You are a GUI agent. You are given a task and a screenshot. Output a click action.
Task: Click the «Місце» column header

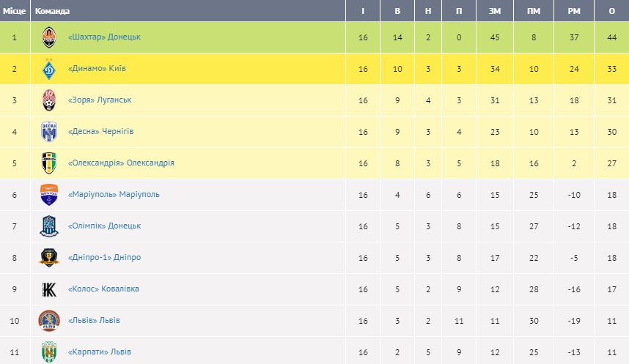pyautogui.click(x=15, y=11)
